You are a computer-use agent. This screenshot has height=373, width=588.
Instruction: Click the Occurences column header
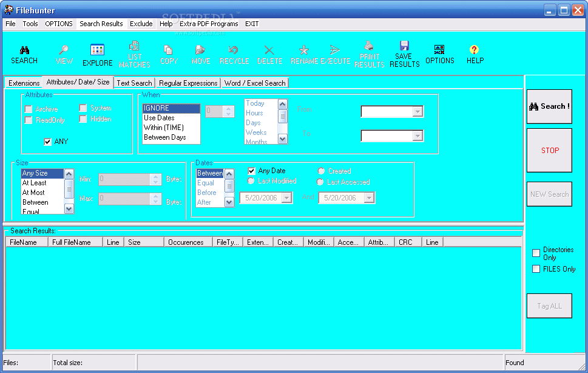click(188, 242)
